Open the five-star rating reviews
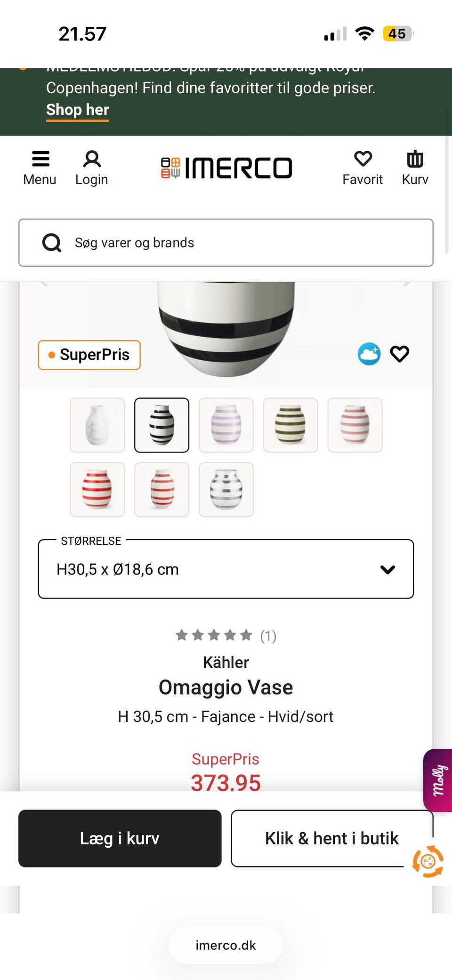 pyautogui.click(x=214, y=636)
